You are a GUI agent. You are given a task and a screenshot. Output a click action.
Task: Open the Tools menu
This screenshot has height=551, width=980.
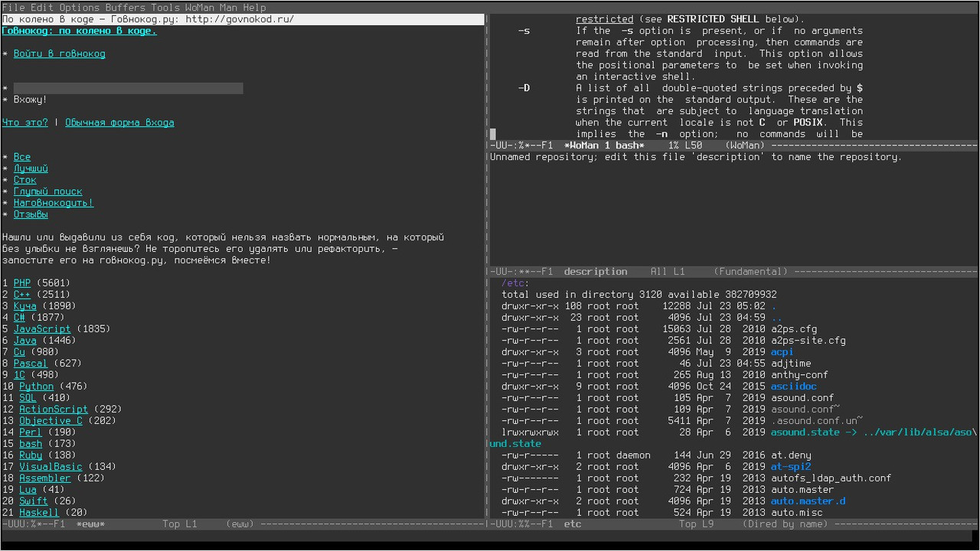pos(165,8)
